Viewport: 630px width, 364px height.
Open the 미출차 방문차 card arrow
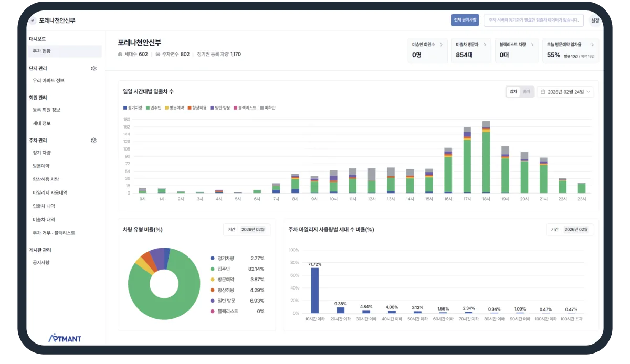coord(485,45)
